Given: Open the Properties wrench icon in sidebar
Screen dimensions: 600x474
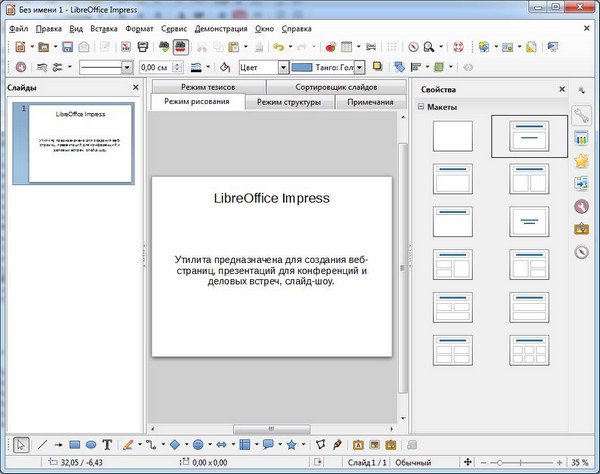Looking at the screenshot, I should (x=581, y=116).
